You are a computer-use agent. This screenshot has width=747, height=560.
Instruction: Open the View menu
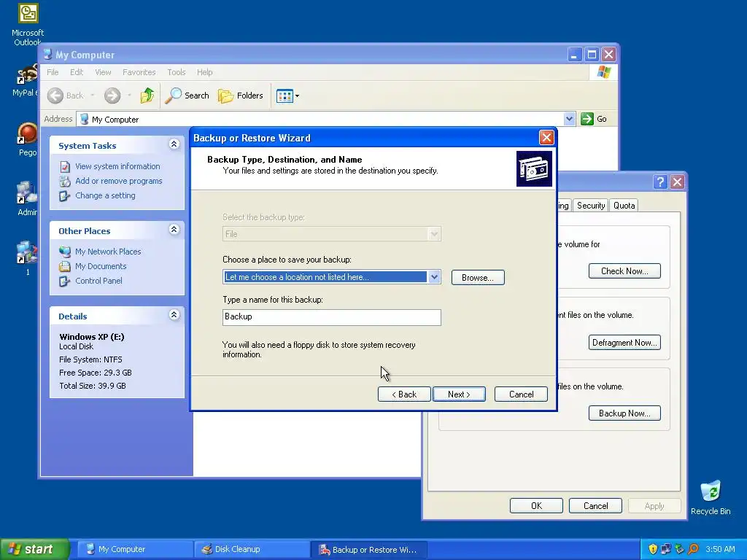pos(103,72)
